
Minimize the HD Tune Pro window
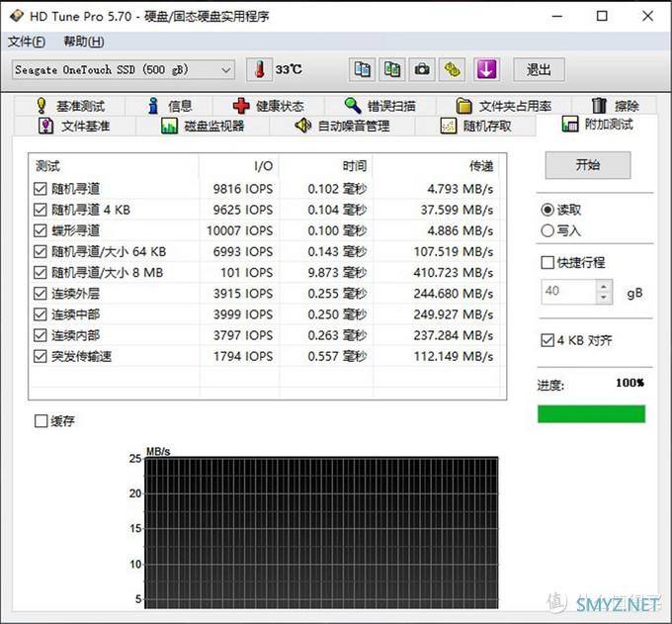(x=557, y=16)
